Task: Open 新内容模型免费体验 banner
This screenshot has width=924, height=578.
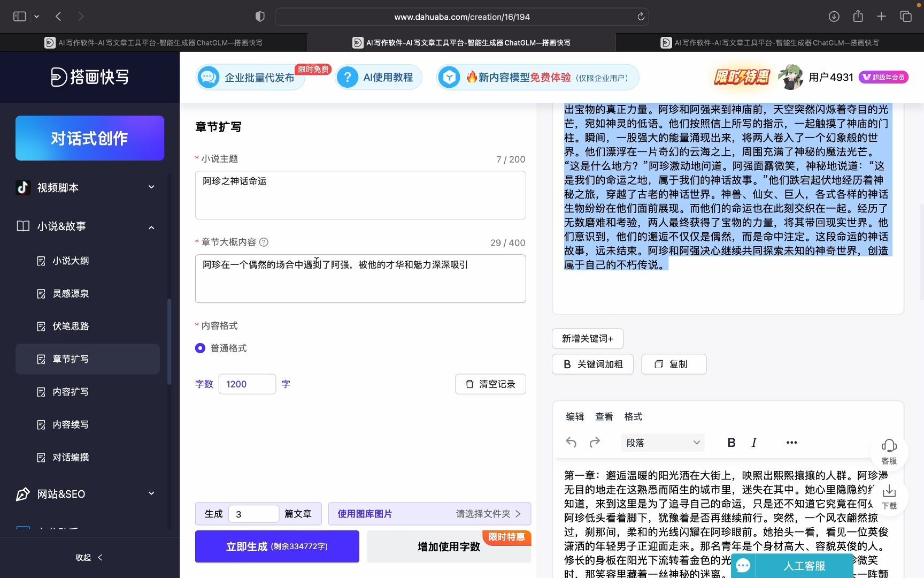Action: tap(537, 78)
